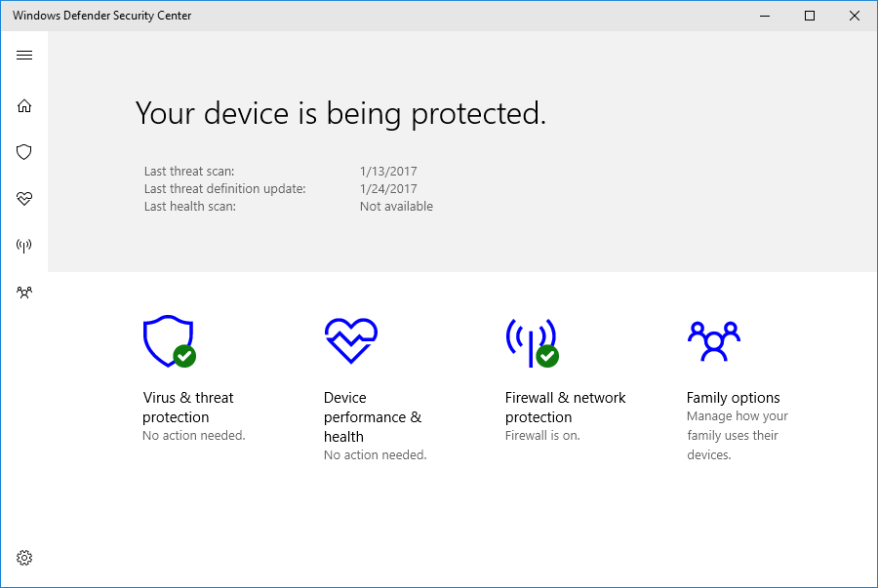Click the Firewall signal icon tile

tap(532, 340)
